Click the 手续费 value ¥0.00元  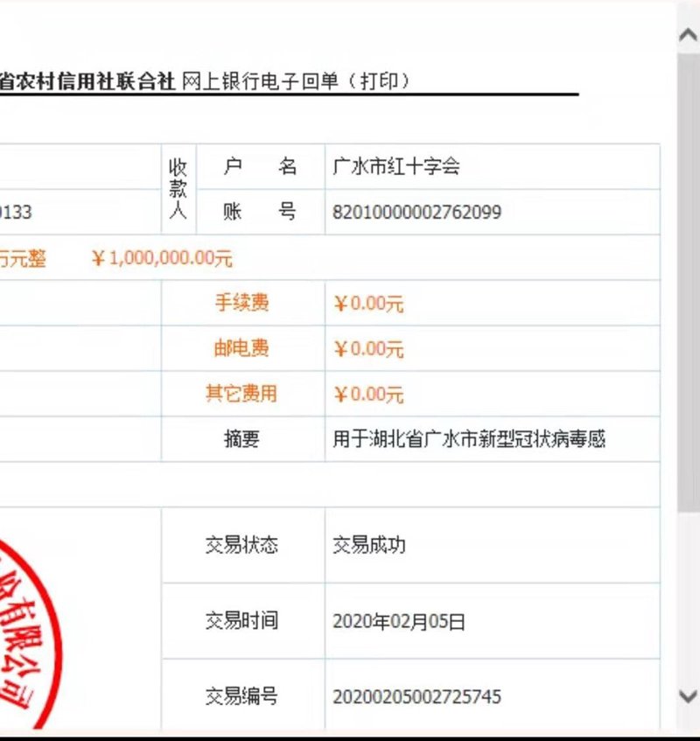point(368,304)
